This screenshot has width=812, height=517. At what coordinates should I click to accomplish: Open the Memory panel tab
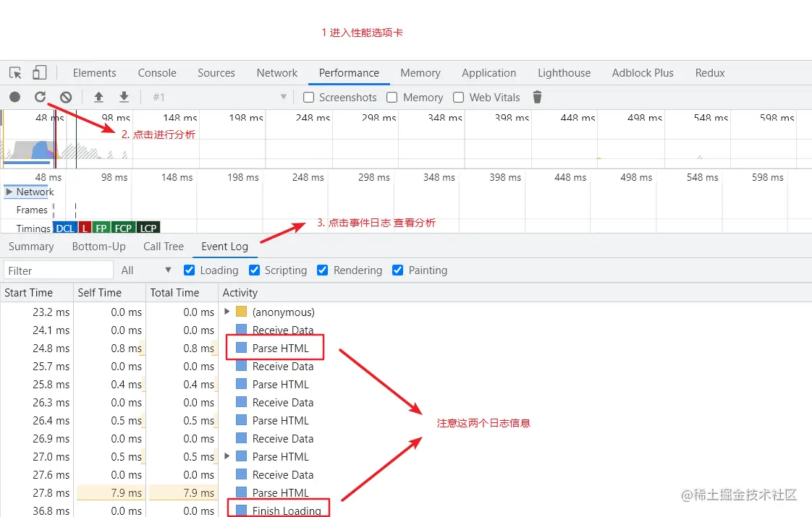pyautogui.click(x=420, y=73)
